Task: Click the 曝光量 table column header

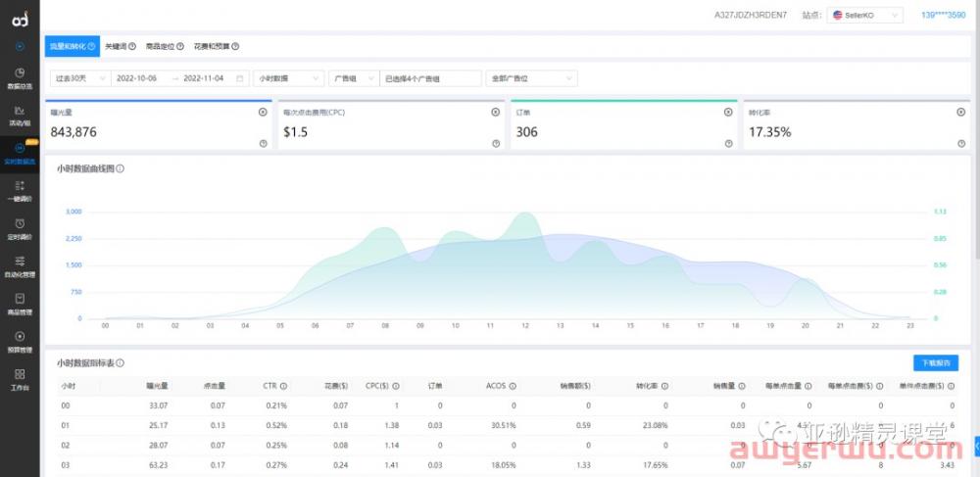Action: coord(157,387)
